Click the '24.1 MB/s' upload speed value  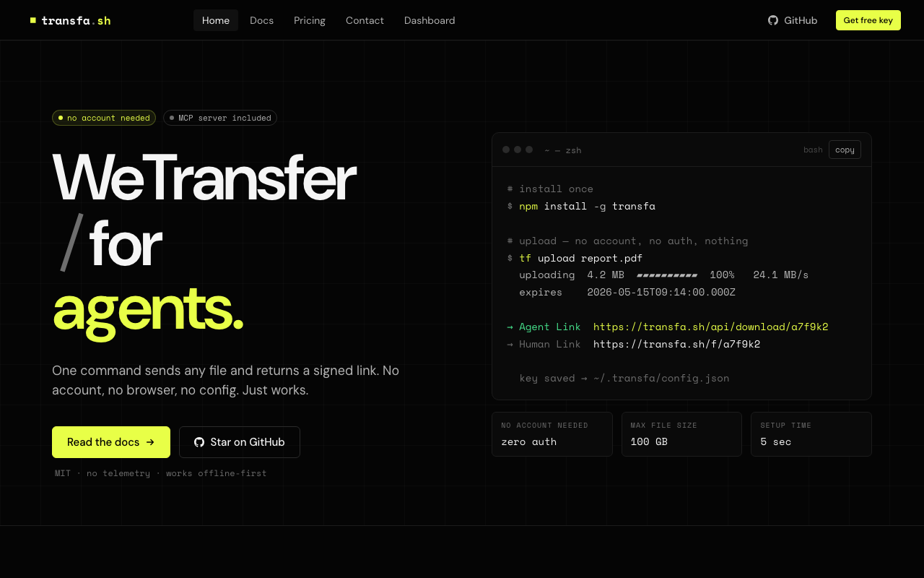tap(781, 275)
